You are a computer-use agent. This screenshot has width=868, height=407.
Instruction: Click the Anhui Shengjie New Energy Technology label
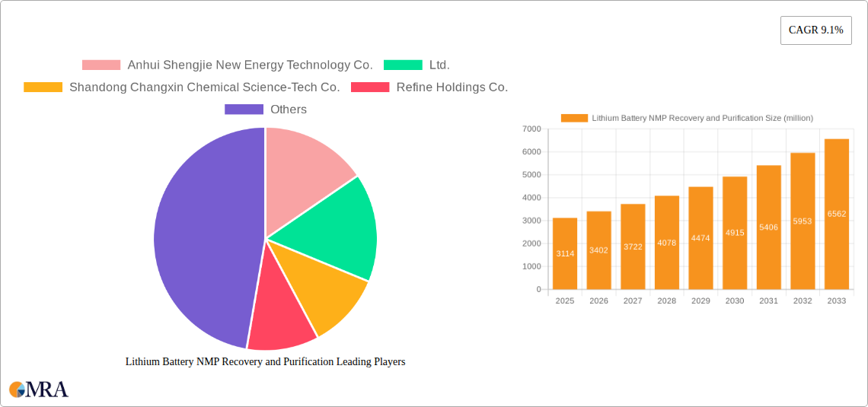[251, 65]
